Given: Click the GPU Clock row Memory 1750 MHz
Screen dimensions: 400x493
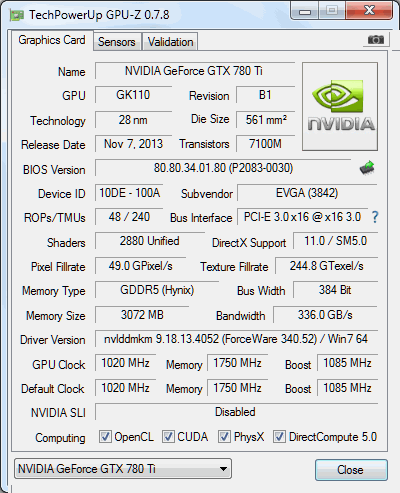Looking at the screenshot, I should tap(237, 363).
